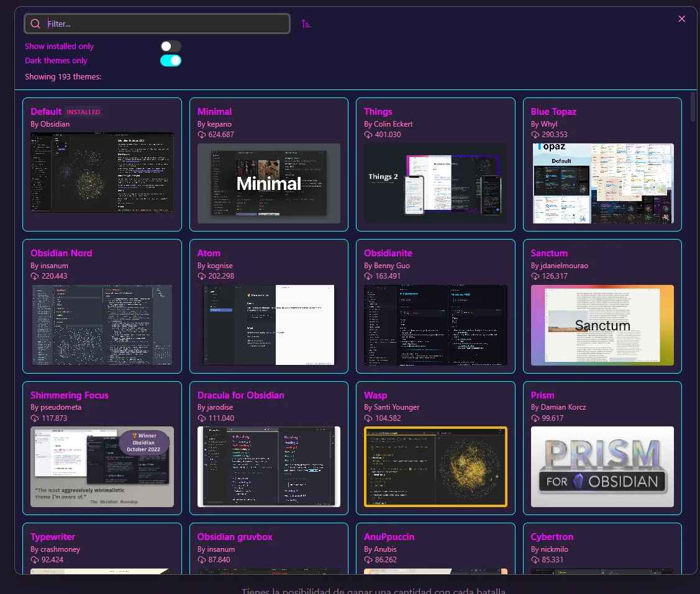Click the 'By Santi Younger' author text

click(x=391, y=407)
